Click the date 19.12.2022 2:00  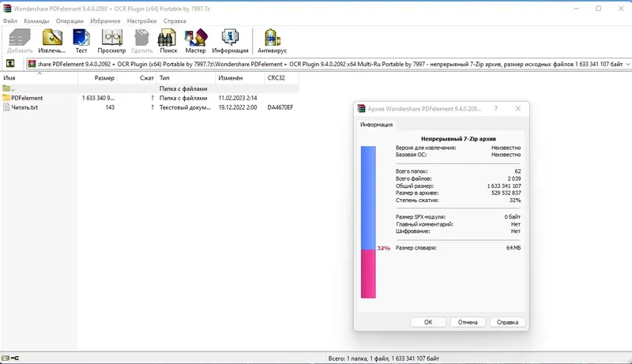[x=238, y=107]
